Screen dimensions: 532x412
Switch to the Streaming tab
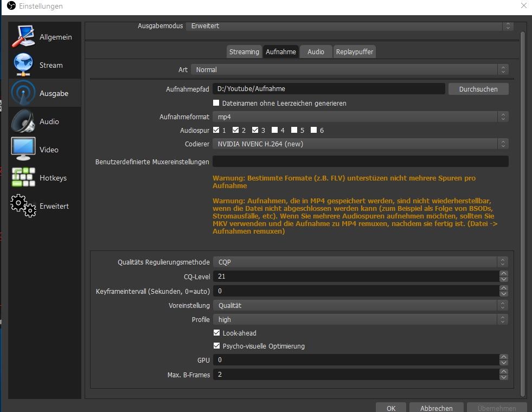(244, 51)
